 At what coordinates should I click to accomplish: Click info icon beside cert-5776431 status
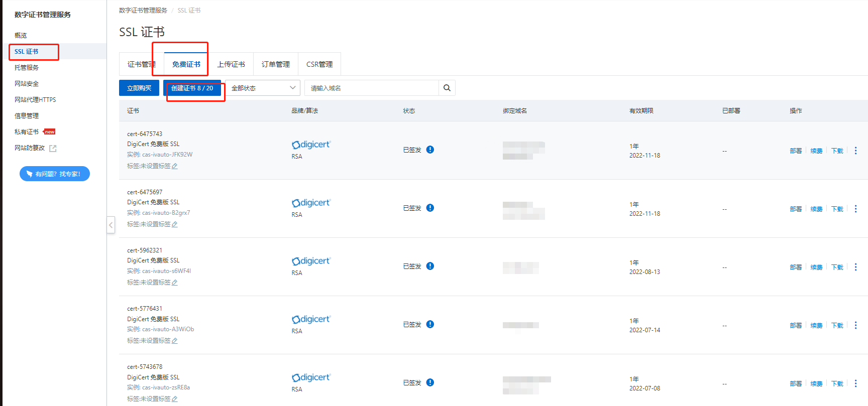tap(430, 324)
